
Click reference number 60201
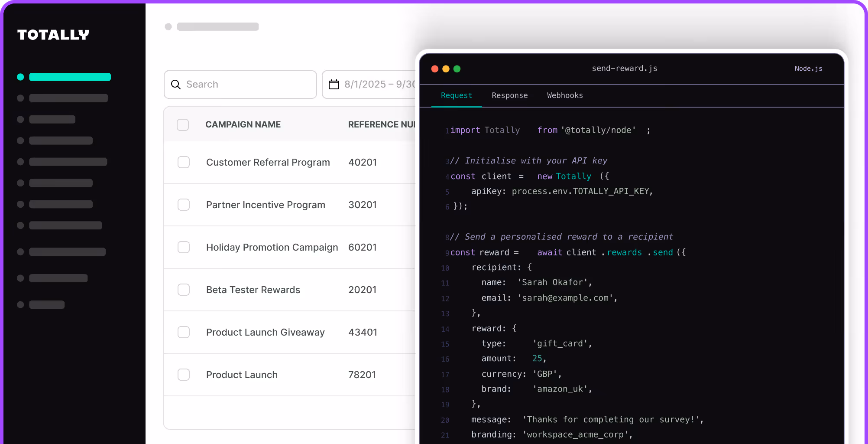(x=363, y=247)
